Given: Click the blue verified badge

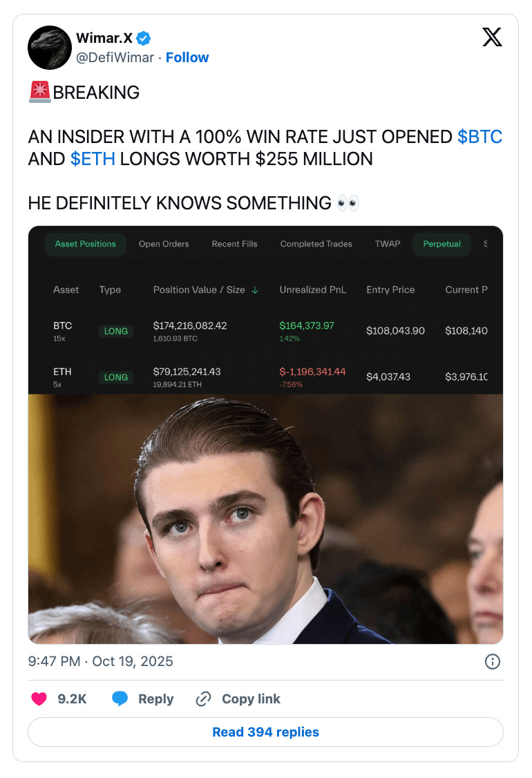Looking at the screenshot, I should point(144,38).
